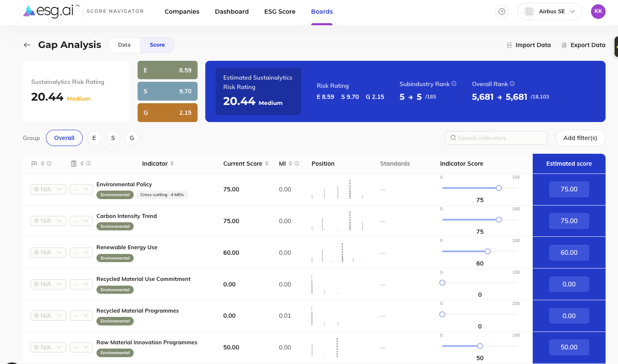618x364 pixels.
Task: Filter group by E
Action: click(94, 138)
